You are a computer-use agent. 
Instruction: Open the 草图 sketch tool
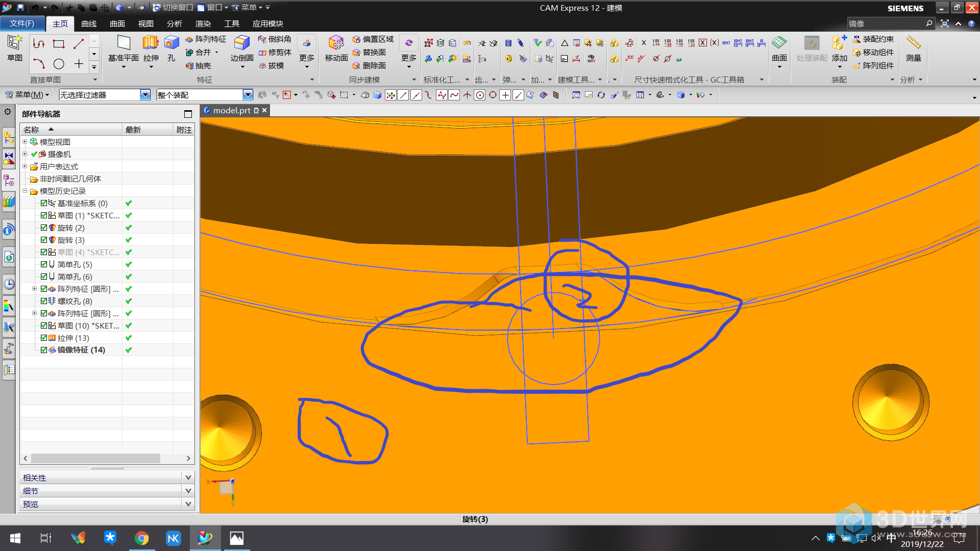(x=14, y=48)
